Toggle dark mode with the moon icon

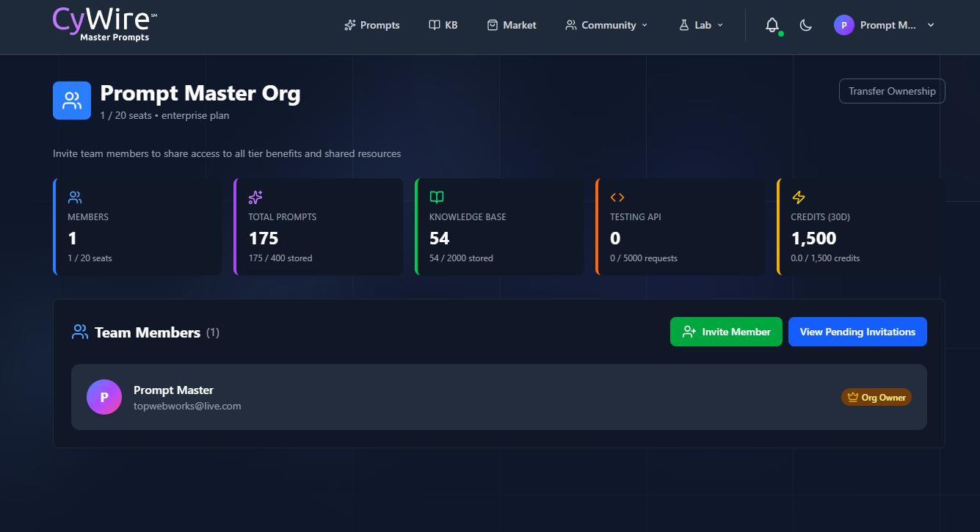pos(805,25)
